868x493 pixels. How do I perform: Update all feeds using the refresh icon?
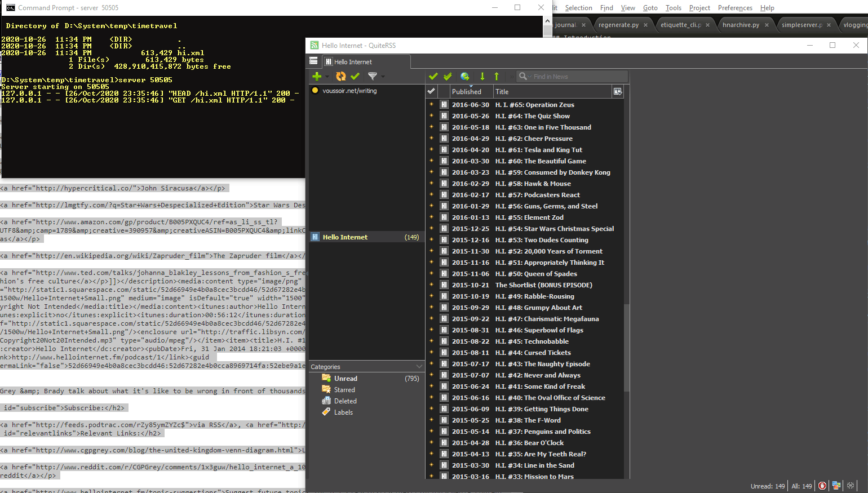point(340,76)
